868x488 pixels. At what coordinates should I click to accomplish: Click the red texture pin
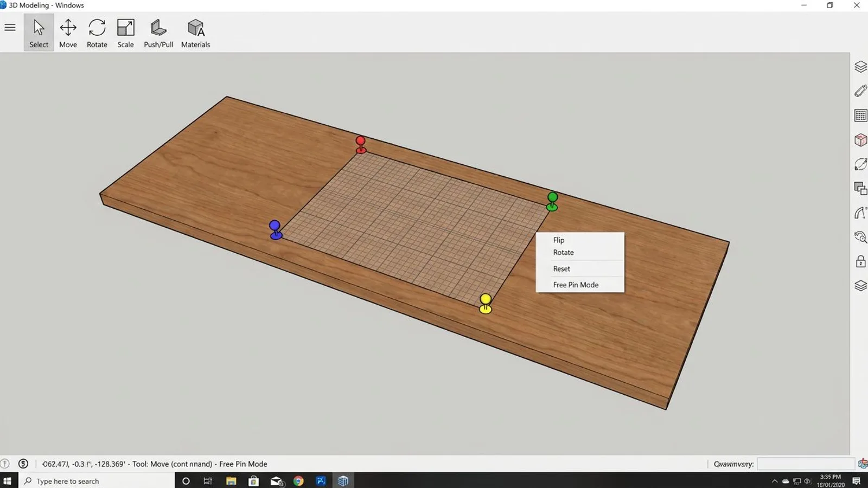361,145
